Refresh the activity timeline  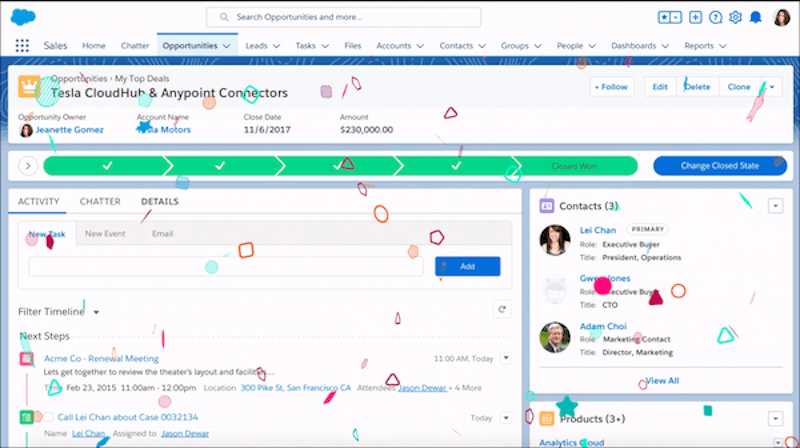[x=502, y=311]
